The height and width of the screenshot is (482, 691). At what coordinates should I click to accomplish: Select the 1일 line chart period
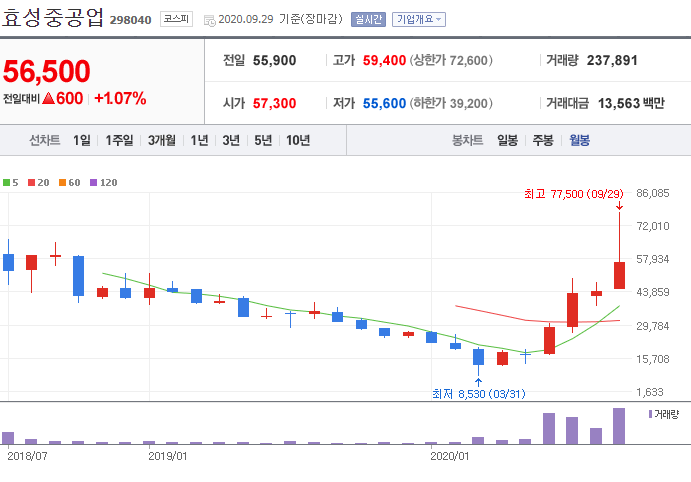(82, 141)
